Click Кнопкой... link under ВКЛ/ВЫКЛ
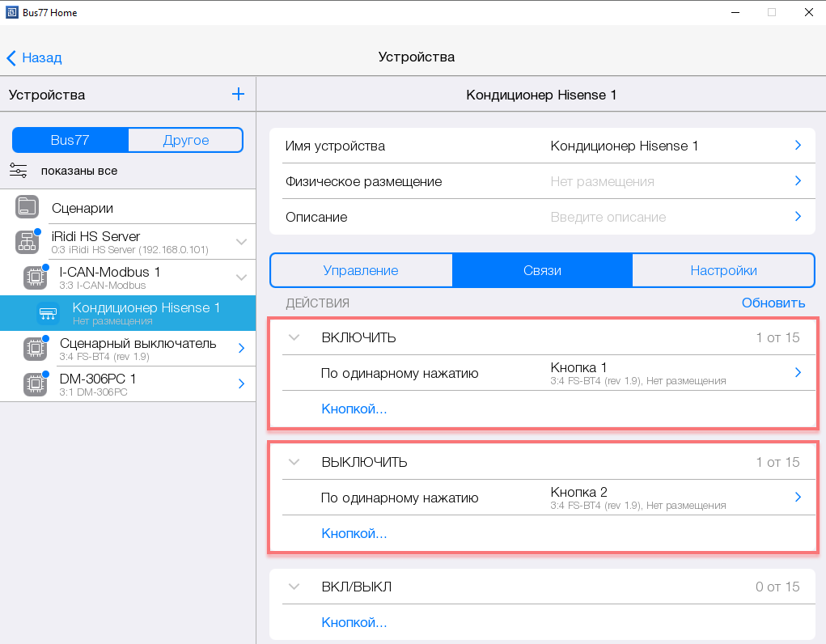Image resolution: width=826 pixels, height=644 pixels. pos(354,622)
